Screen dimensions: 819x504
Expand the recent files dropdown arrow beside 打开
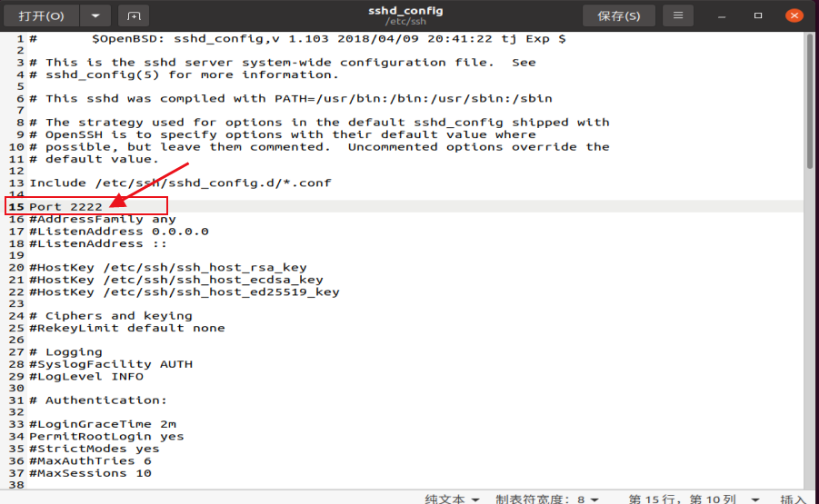click(x=95, y=16)
